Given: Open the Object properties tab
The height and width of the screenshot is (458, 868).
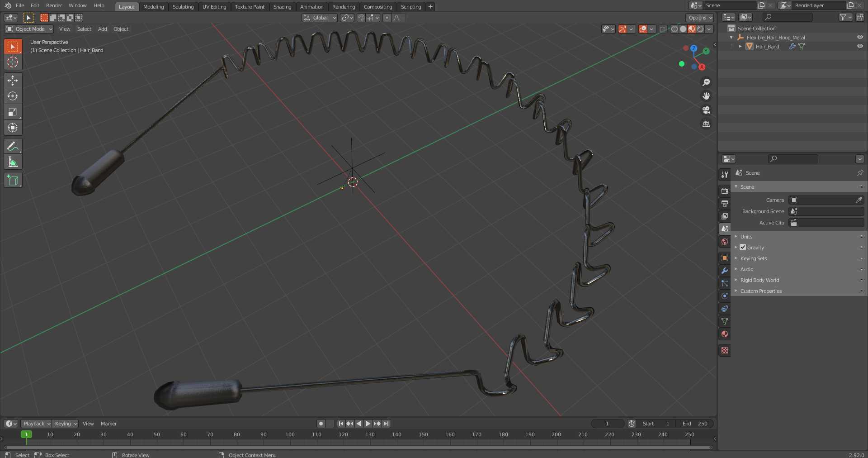Looking at the screenshot, I should pyautogui.click(x=725, y=258).
